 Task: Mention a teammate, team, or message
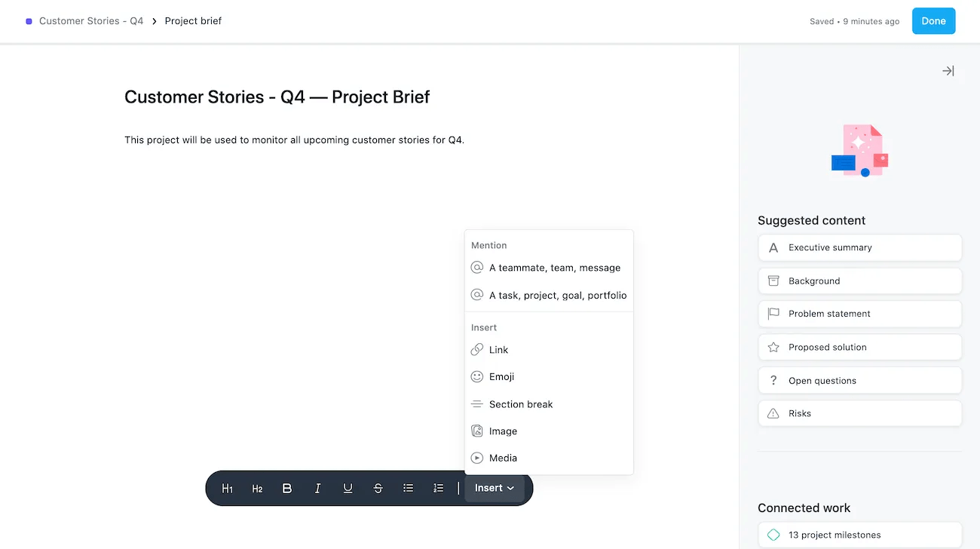tap(555, 267)
